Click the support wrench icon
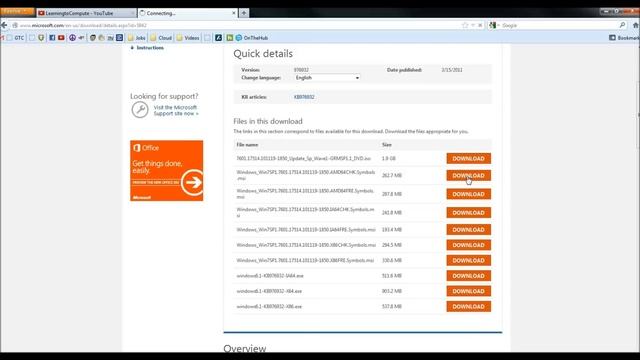This screenshot has width=640, height=360. pos(140,110)
